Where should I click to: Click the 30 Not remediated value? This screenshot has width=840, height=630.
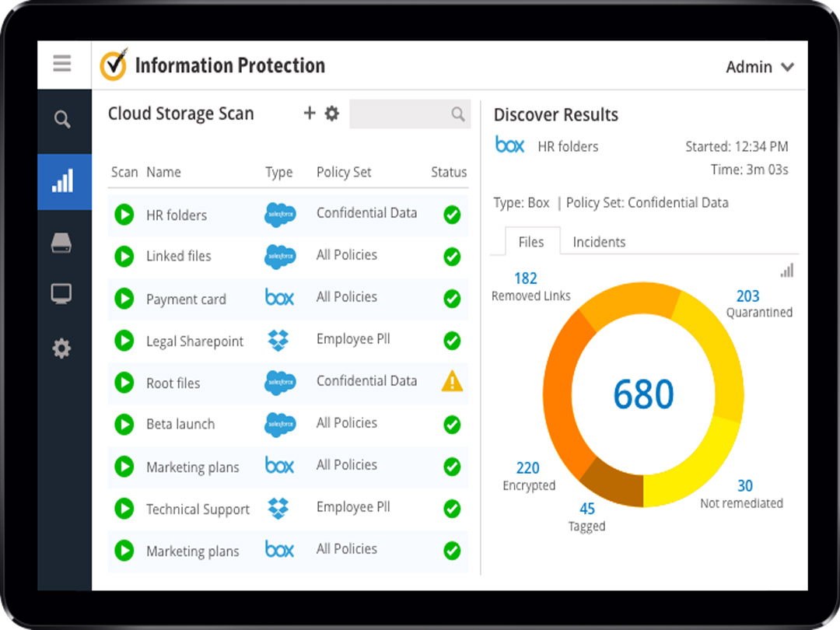point(745,485)
